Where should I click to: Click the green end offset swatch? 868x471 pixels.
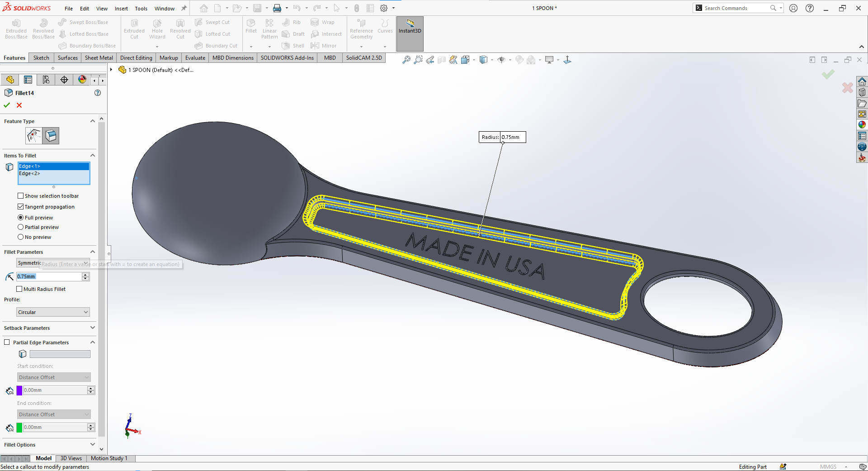[19, 427]
